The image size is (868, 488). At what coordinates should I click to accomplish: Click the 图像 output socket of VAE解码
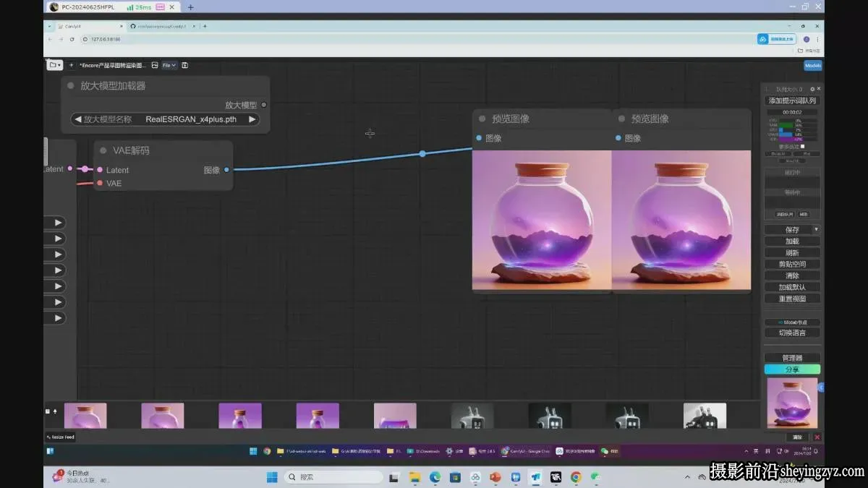(x=226, y=170)
